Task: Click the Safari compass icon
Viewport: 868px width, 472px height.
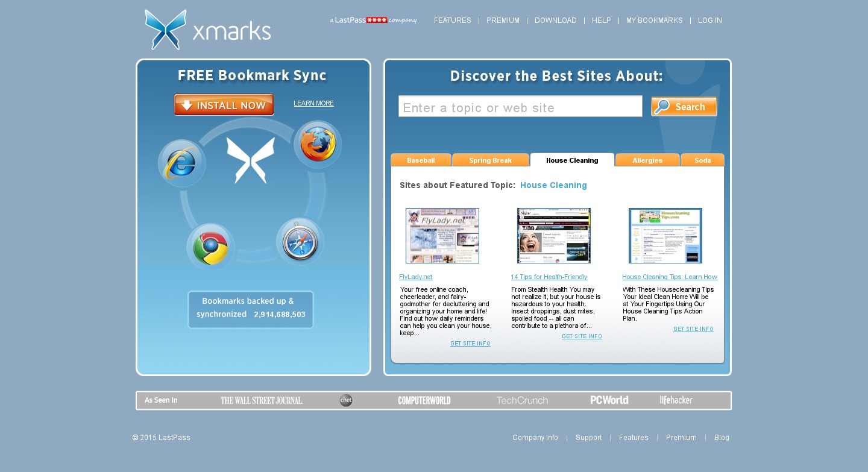Action: point(300,242)
